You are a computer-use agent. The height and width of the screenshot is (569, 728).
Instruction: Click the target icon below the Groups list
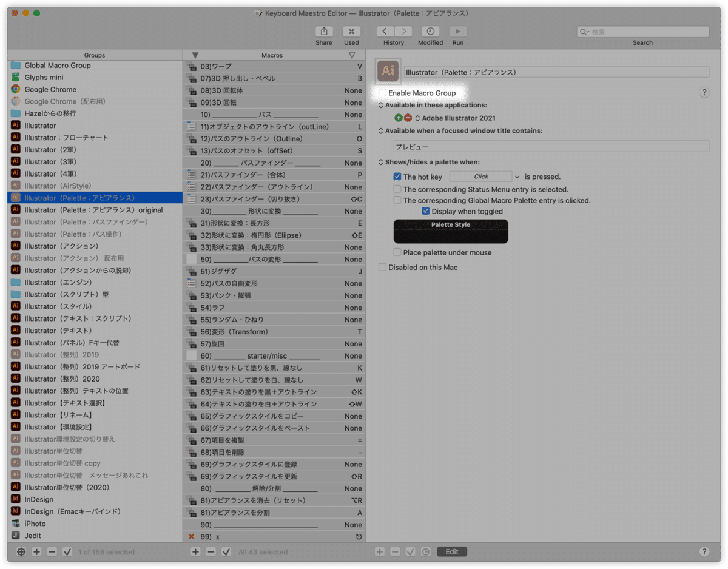point(21,552)
